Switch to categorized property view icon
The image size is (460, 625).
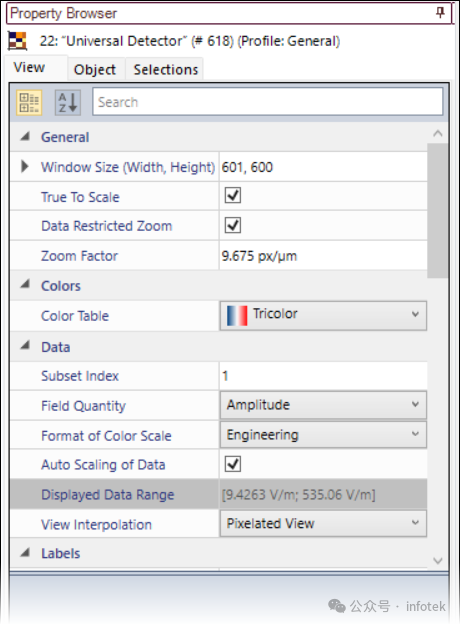coord(29,102)
